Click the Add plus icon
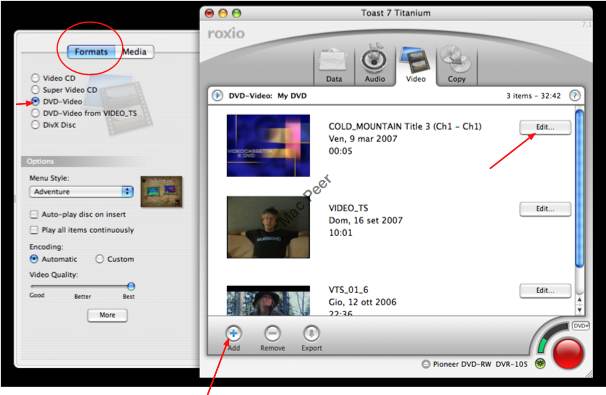The height and width of the screenshot is (395, 606). (233, 333)
